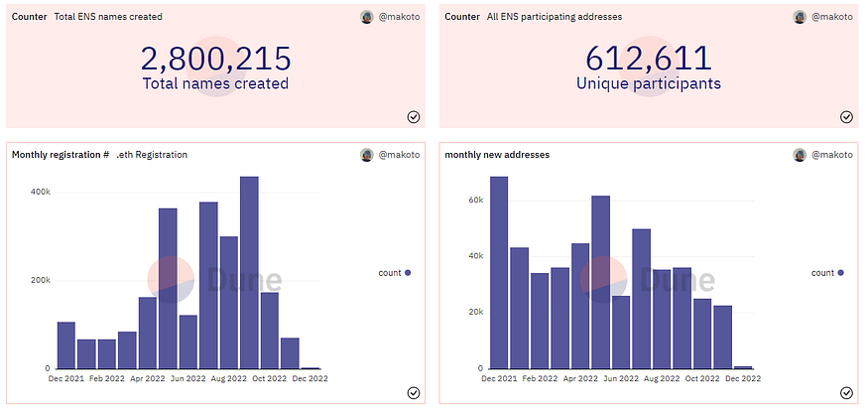This screenshot has width=868, height=408.
Task: Open @makoto profile link on Total ENS names card
Action: click(x=399, y=17)
